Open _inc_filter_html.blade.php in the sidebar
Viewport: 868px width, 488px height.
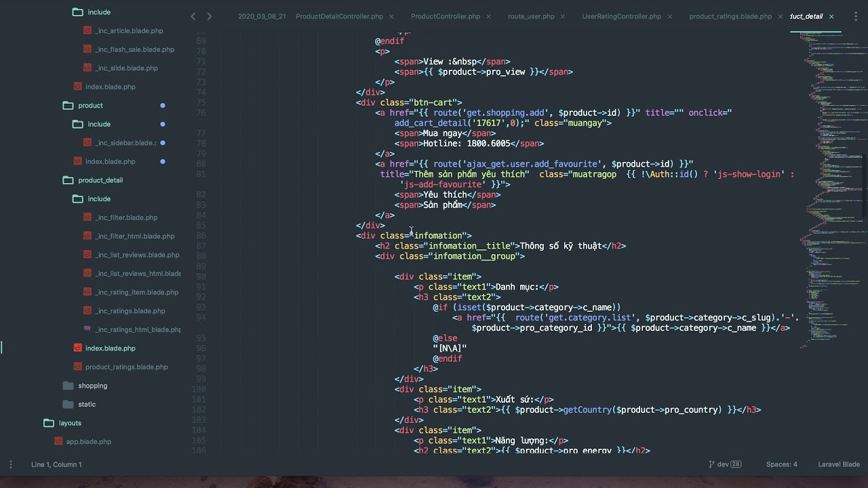135,237
